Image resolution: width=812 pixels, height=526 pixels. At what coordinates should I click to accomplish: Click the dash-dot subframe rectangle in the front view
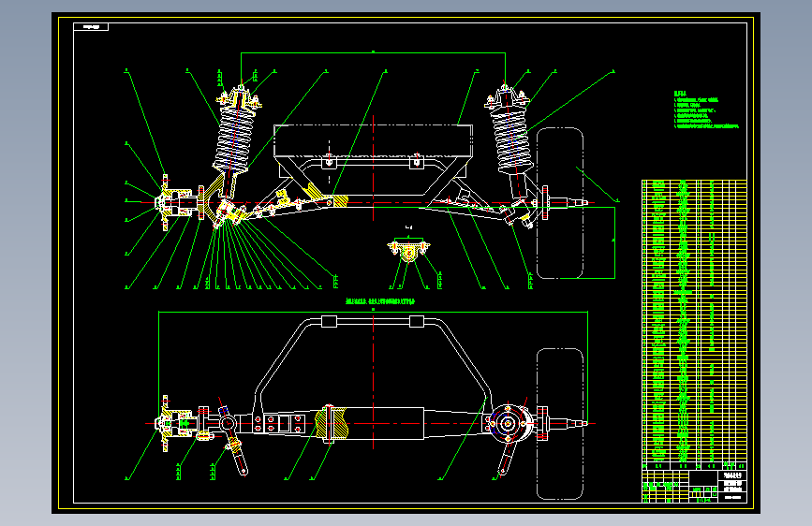(373, 140)
